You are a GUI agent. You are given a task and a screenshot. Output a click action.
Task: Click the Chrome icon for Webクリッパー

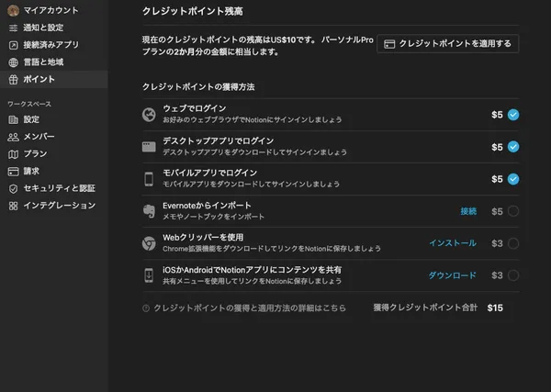pos(149,243)
